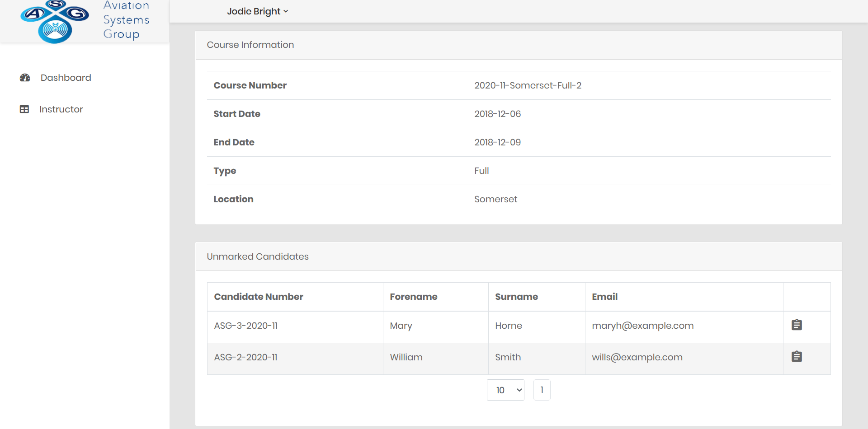Select the wills@example.com email cell
The height and width of the screenshot is (429, 868).
tap(637, 357)
